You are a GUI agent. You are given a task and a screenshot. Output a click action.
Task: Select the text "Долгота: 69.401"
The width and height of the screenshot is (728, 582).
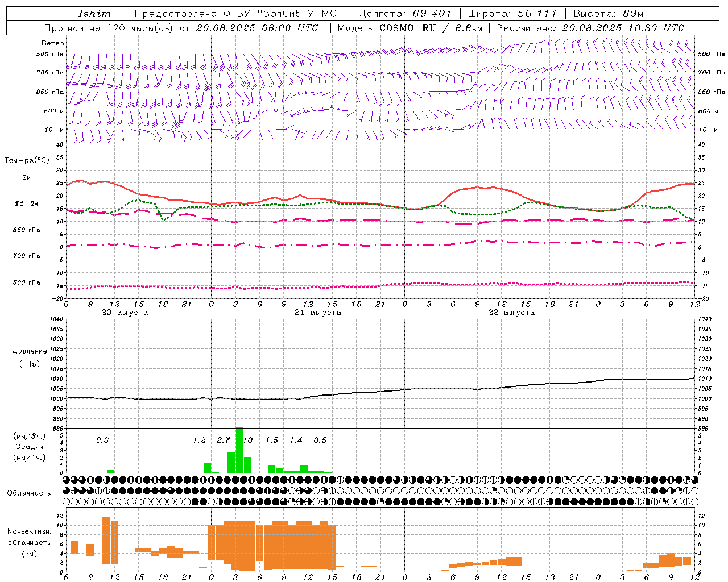point(405,14)
